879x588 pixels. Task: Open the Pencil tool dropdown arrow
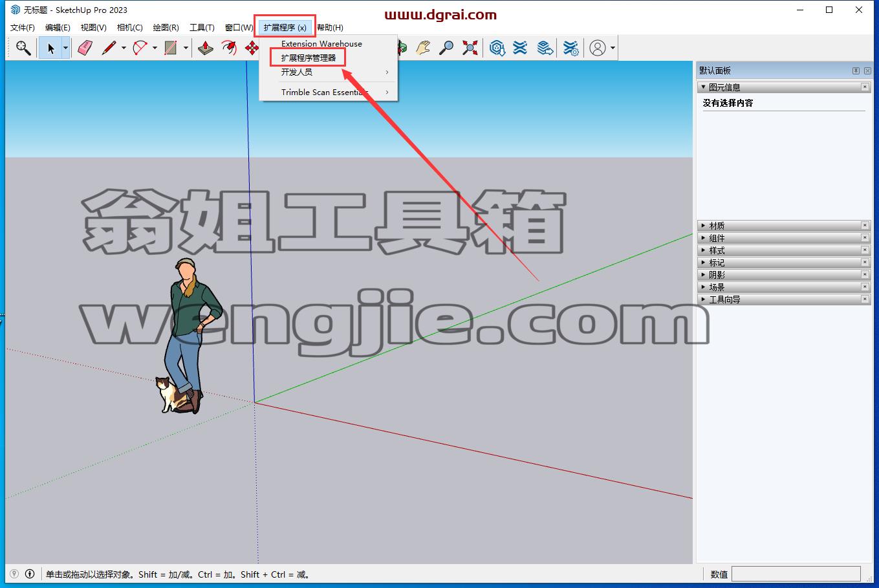click(x=124, y=48)
